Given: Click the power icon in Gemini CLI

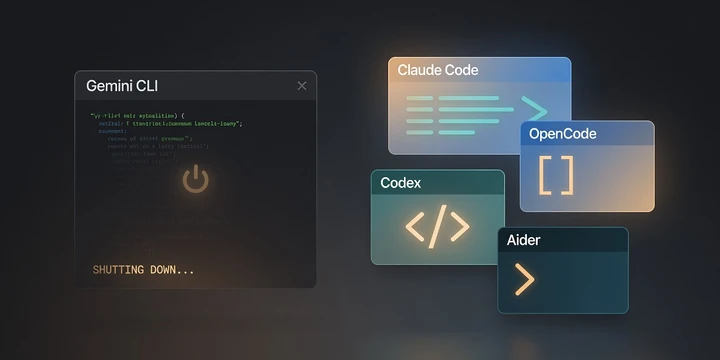Looking at the screenshot, I should point(196,179).
